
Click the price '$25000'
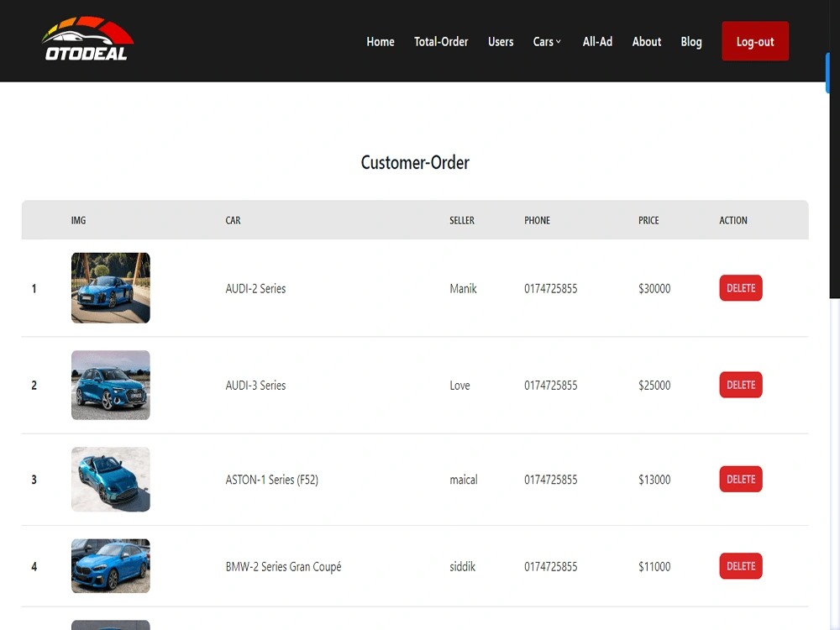click(654, 386)
